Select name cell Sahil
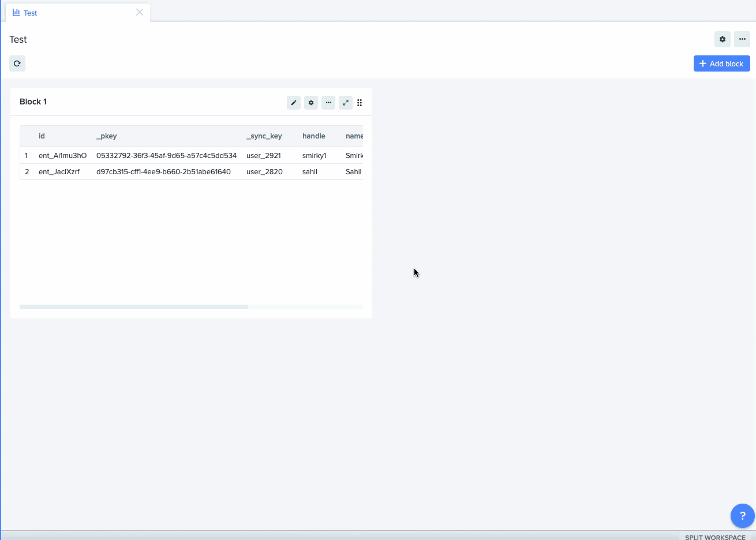Viewport: 756px width, 540px height. pyautogui.click(x=353, y=172)
